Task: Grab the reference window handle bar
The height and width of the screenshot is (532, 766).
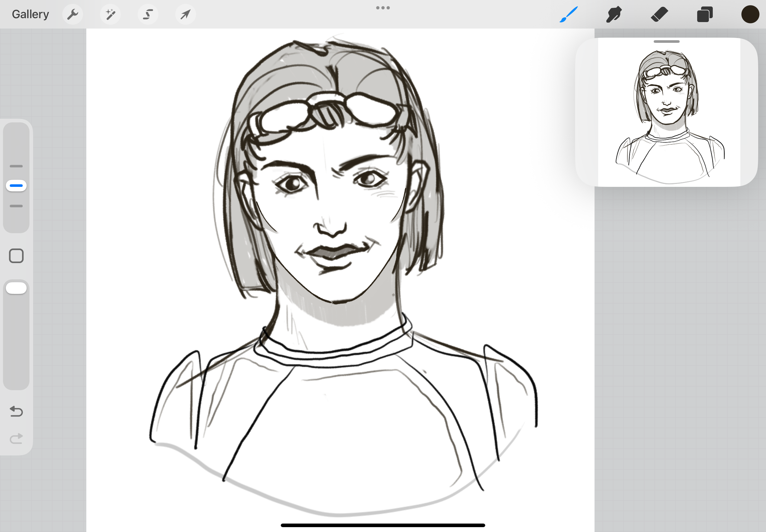Action: [666, 42]
